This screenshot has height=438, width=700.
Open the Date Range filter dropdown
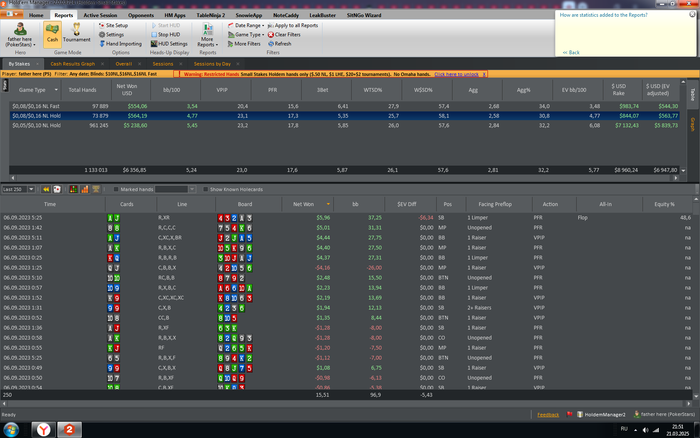coord(246,25)
